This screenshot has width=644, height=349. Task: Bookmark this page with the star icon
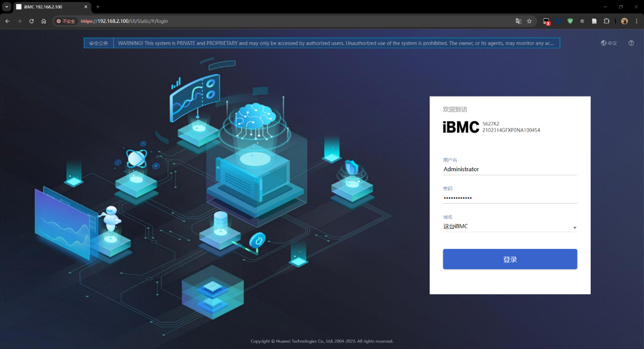(529, 21)
